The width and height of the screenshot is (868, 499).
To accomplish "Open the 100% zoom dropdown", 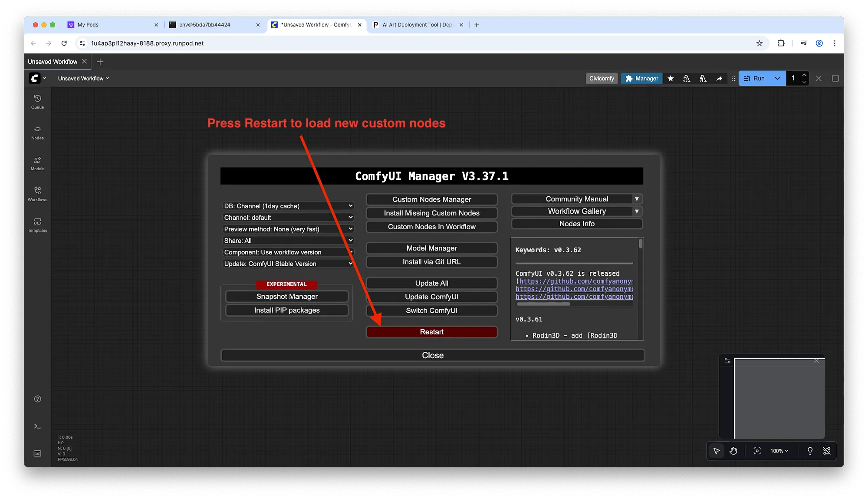I will pos(779,451).
